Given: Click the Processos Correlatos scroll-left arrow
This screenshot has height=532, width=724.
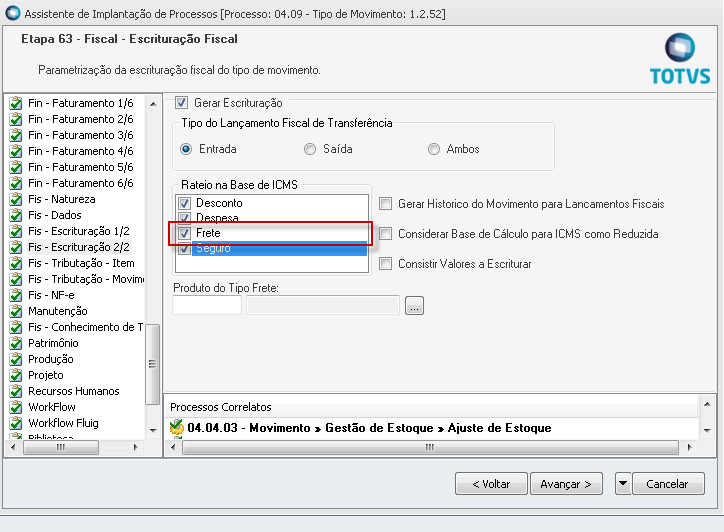Looking at the screenshot, I should (x=173, y=447).
